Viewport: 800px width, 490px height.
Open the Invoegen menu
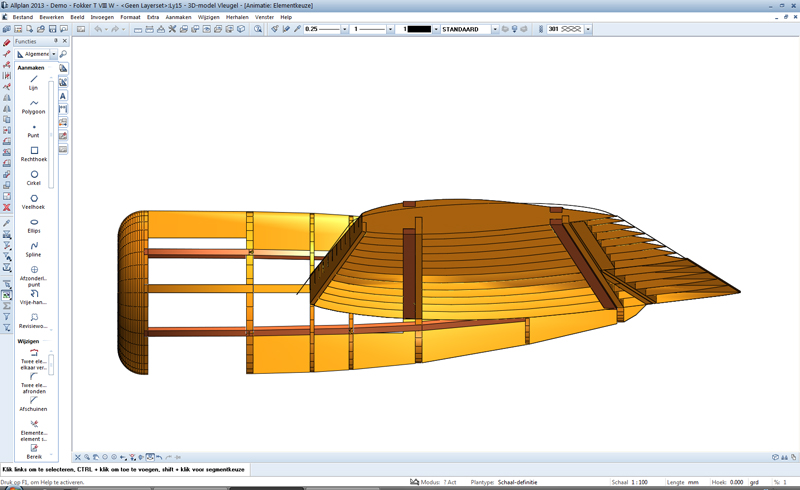coord(103,17)
